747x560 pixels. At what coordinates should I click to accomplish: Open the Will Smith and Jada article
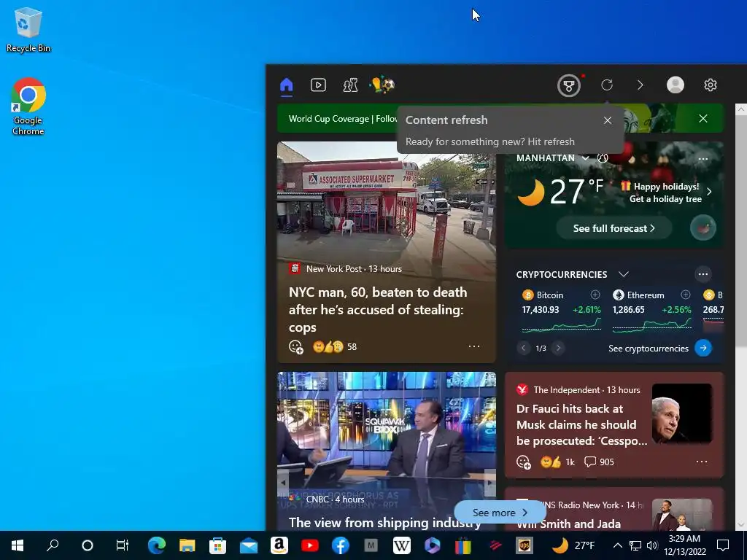(x=568, y=524)
